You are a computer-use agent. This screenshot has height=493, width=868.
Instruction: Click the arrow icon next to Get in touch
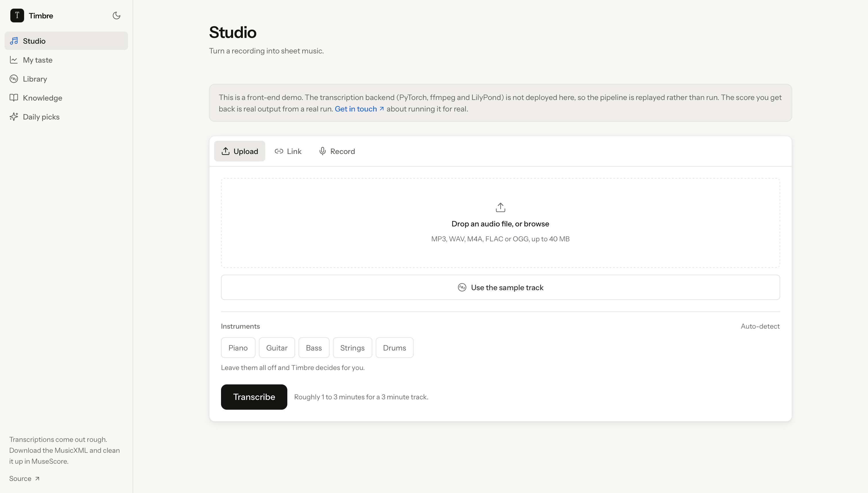coord(381,109)
